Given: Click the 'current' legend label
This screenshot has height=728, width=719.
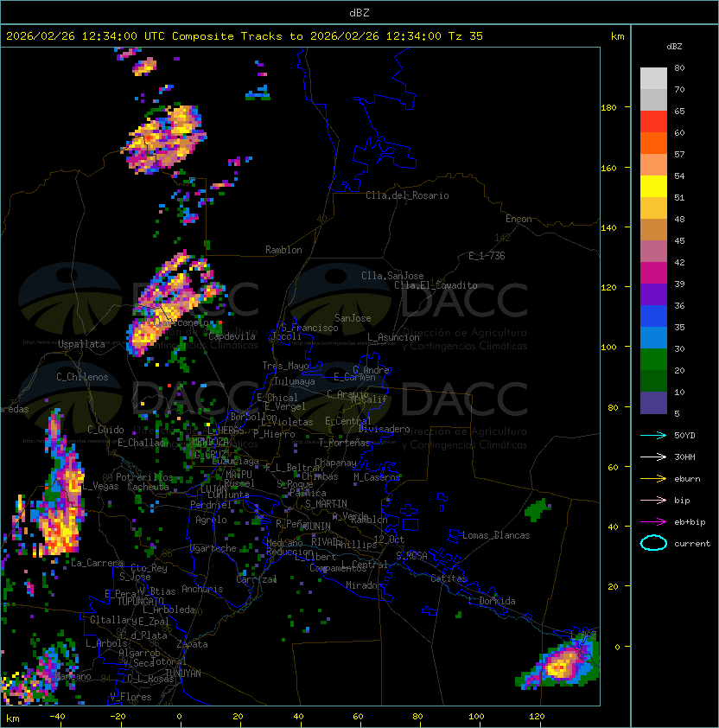Looking at the screenshot, I should coord(692,543).
